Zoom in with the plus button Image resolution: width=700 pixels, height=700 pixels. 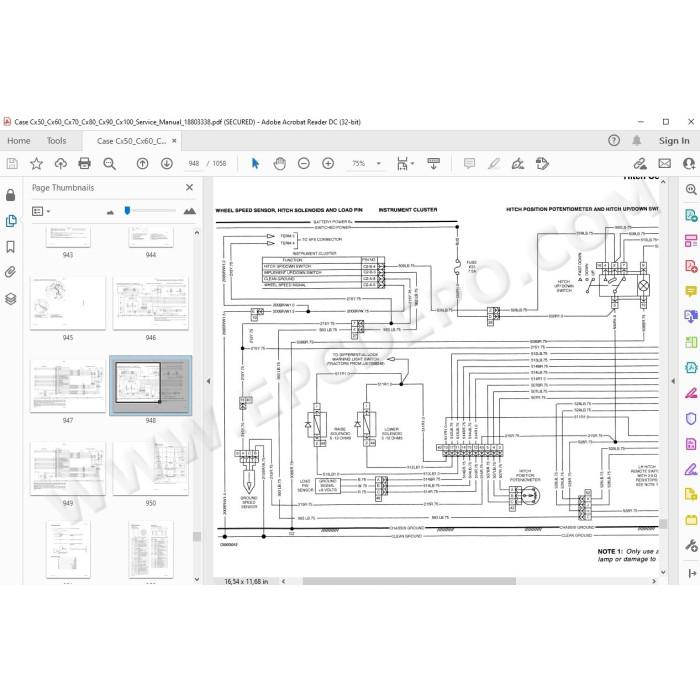328,163
